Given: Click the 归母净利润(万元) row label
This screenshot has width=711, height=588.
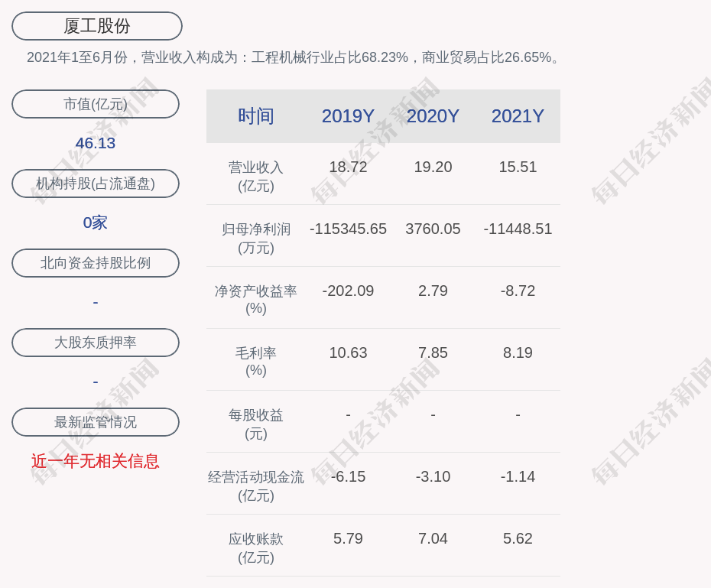Looking at the screenshot, I should (x=256, y=239).
